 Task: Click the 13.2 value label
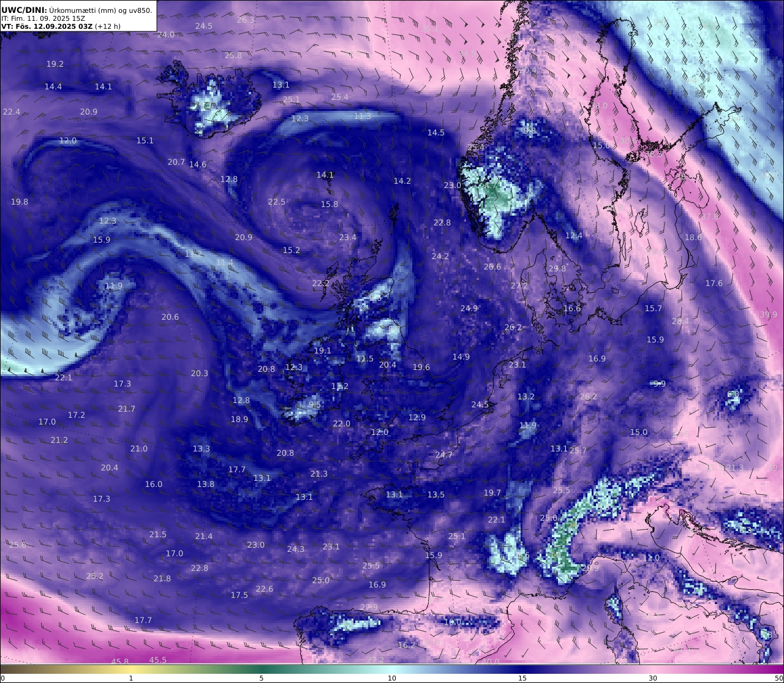526,397
